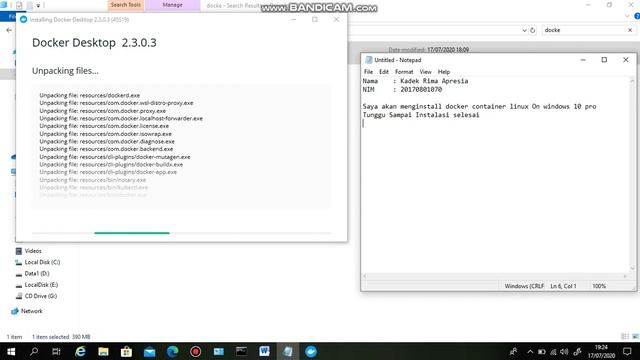The width and height of the screenshot is (640, 360).
Task: Check battery status tray icon
Action: 542,351
